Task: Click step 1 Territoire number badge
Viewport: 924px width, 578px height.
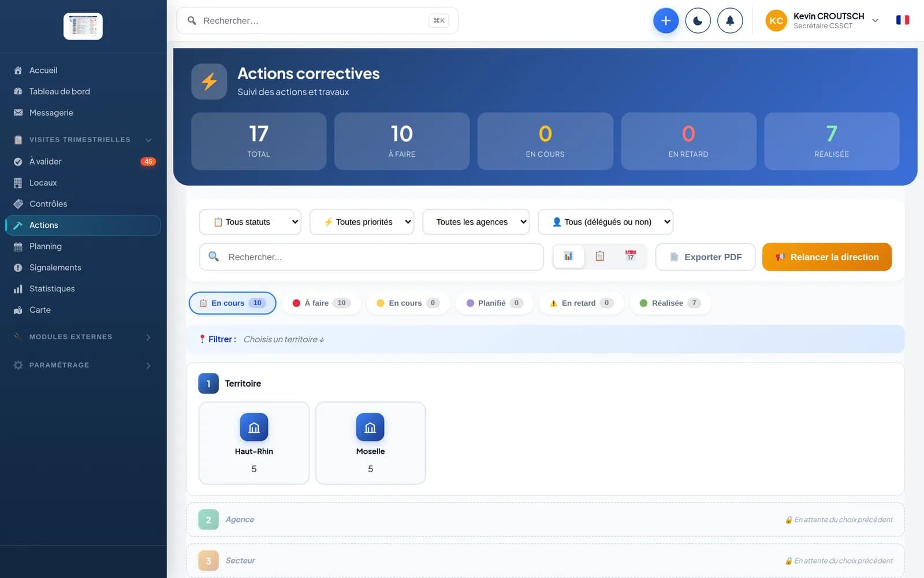Action: (208, 384)
